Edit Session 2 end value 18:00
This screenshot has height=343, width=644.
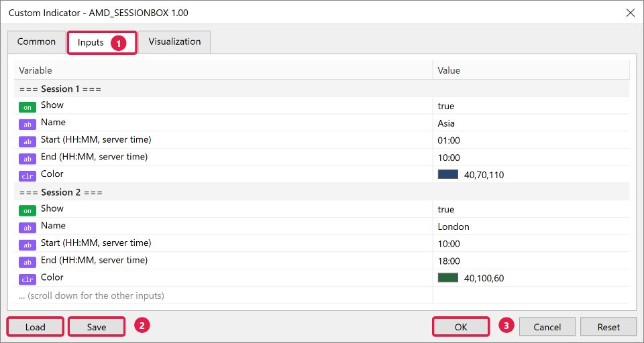pyautogui.click(x=449, y=261)
